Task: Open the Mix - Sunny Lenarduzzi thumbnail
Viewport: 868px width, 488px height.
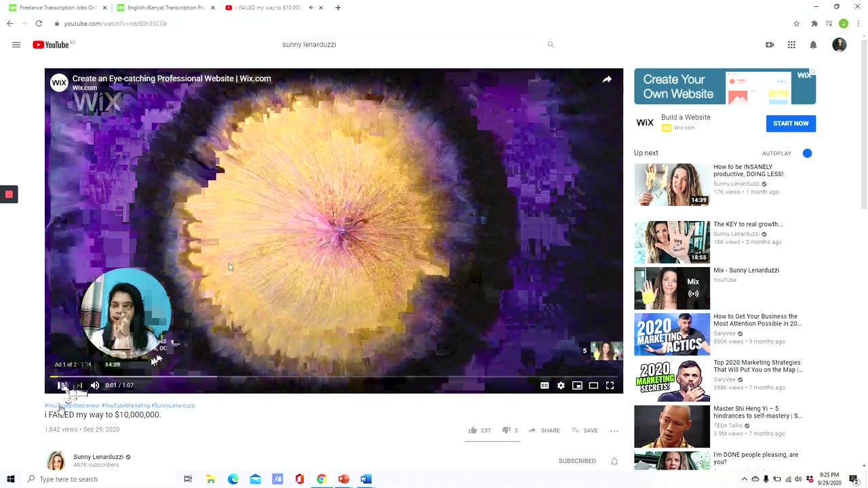Action: point(672,288)
